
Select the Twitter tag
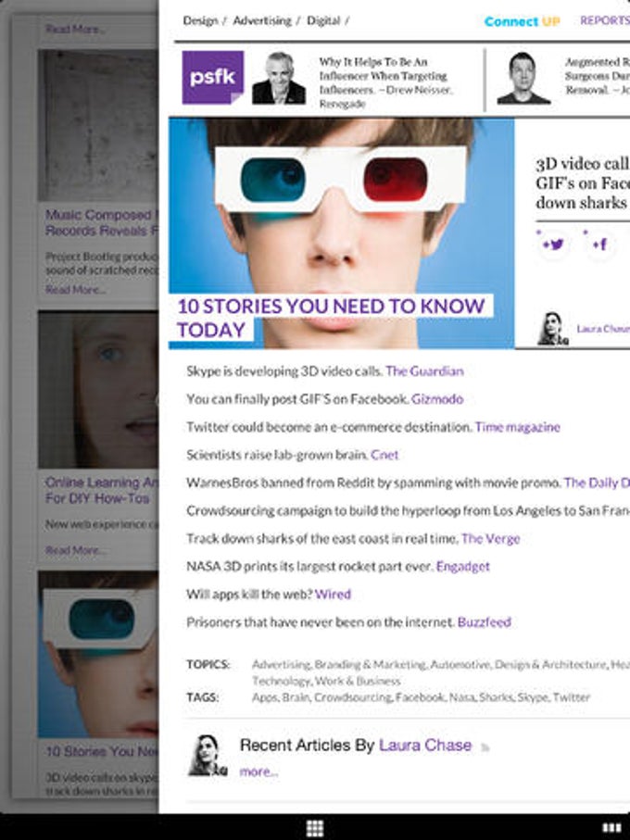pos(572,697)
